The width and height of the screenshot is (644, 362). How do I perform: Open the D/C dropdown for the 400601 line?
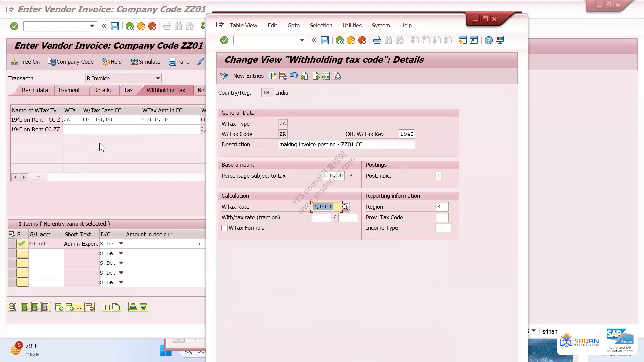[121, 244]
